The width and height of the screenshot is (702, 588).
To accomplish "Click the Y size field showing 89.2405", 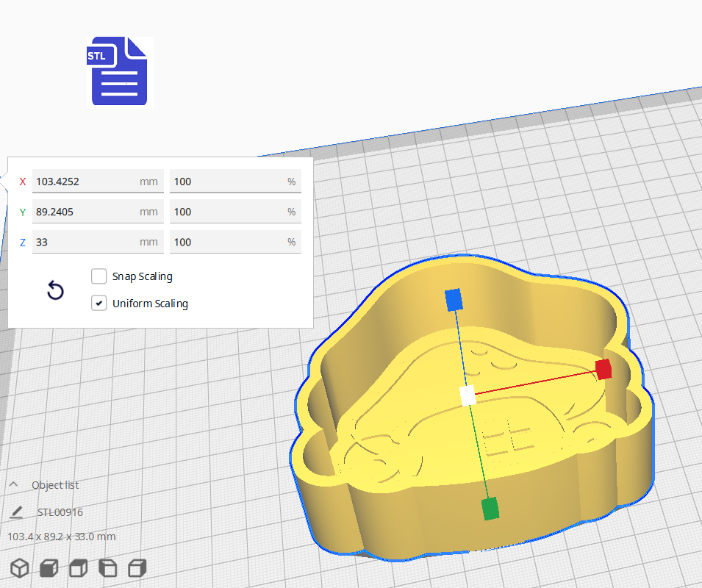I will (85, 212).
